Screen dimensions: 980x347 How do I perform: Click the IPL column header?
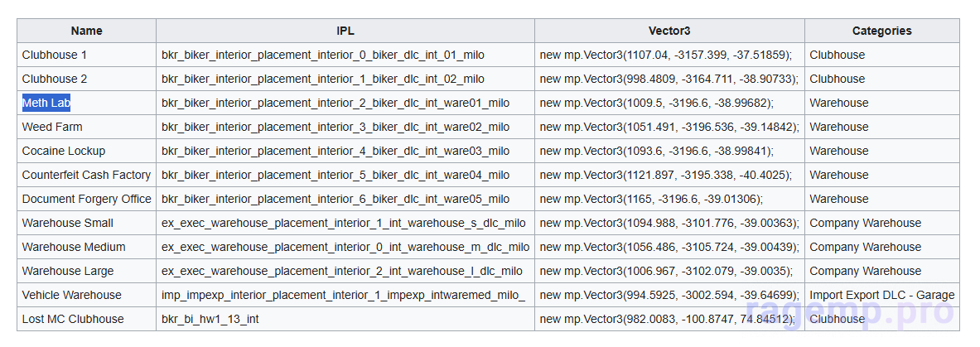coord(345,31)
